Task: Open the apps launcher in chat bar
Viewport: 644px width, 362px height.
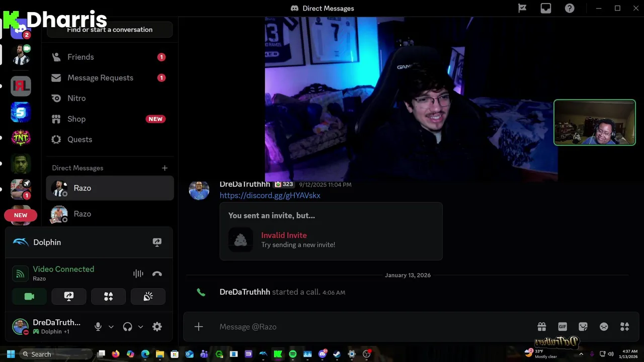Action: [624, 327]
